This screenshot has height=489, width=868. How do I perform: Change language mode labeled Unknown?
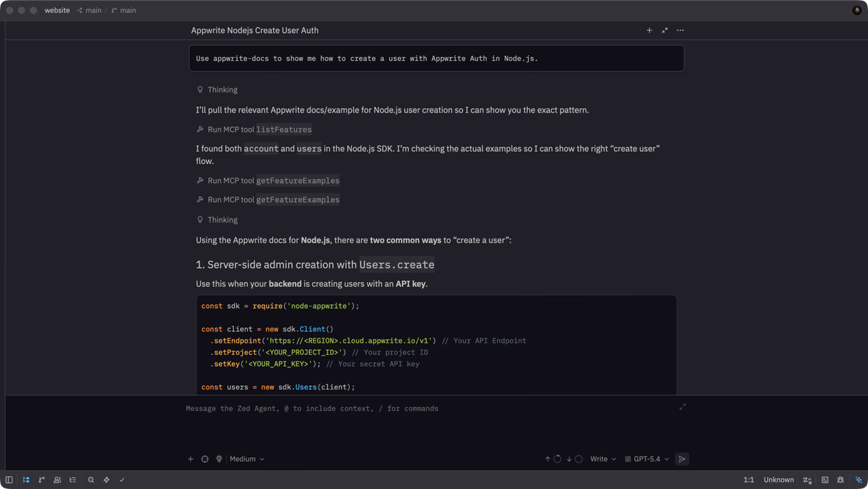click(x=778, y=480)
